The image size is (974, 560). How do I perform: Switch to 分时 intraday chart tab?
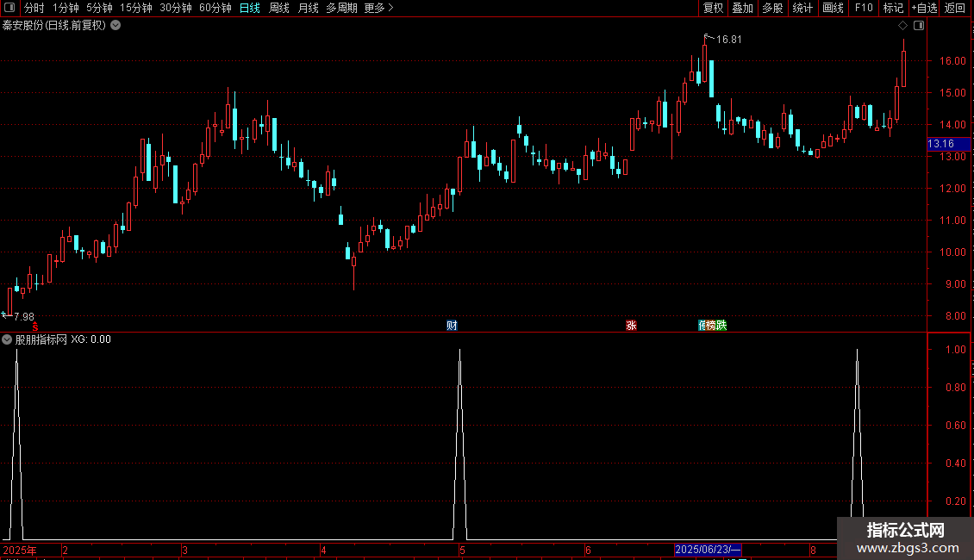click(x=34, y=8)
